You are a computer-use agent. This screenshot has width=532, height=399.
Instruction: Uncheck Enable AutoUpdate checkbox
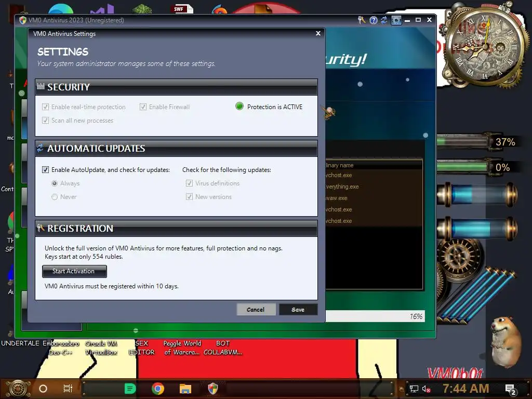[x=46, y=170]
